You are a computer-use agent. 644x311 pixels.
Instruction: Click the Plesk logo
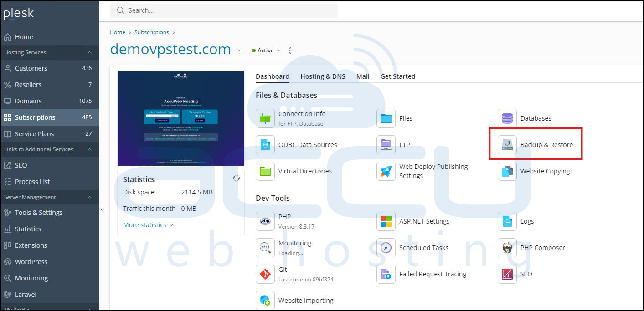click(19, 14)
